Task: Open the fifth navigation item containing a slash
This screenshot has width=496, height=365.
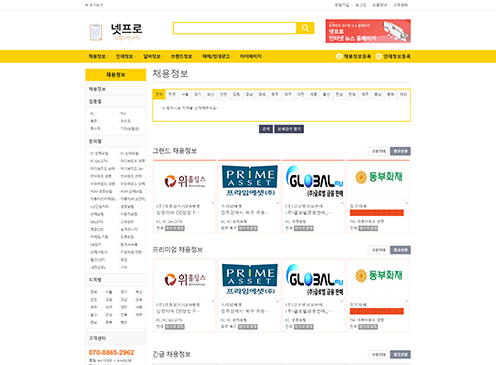Action: pos(217,57)
